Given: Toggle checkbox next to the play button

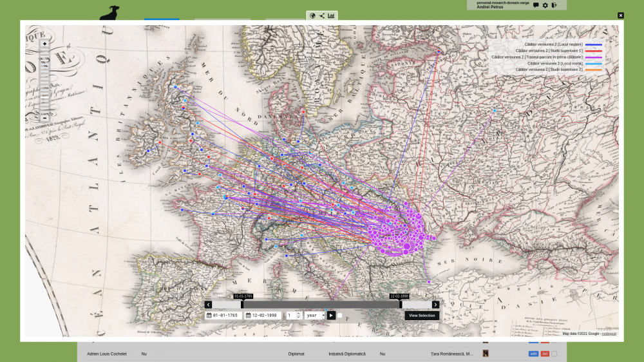Looking at the screenshot, I should coord(340,316).
